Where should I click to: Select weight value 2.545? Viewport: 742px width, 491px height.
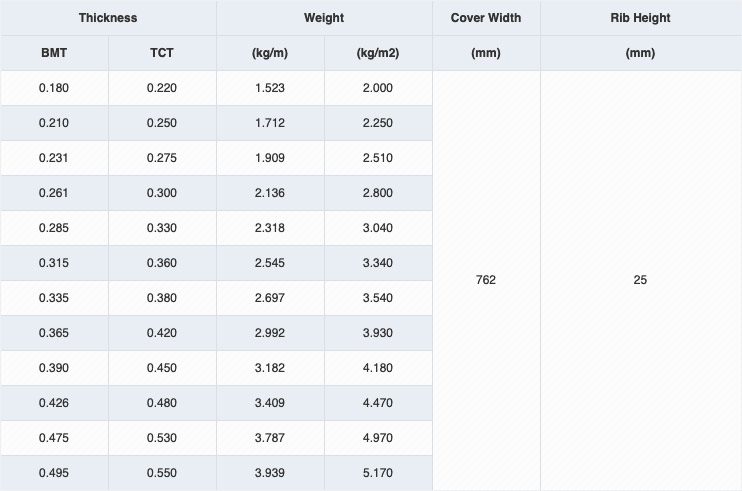tap(270, 263)
